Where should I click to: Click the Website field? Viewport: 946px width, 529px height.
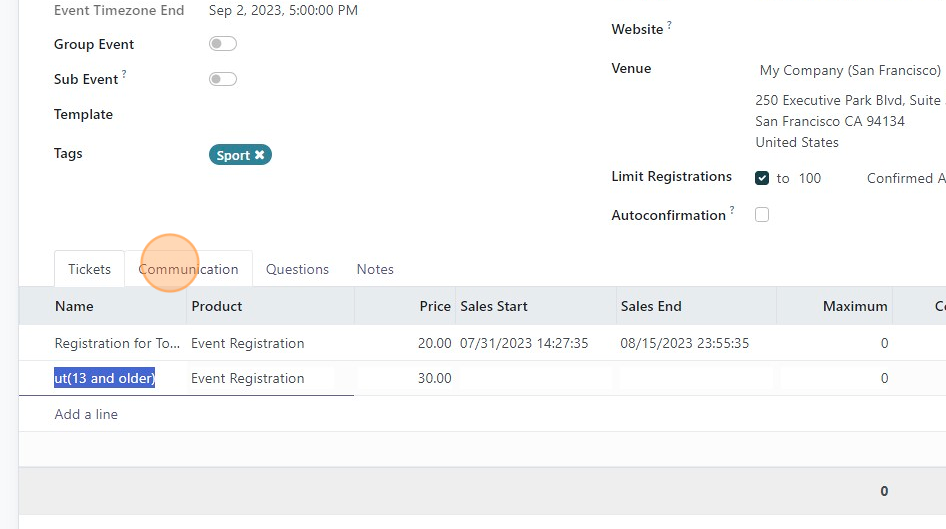850,30
